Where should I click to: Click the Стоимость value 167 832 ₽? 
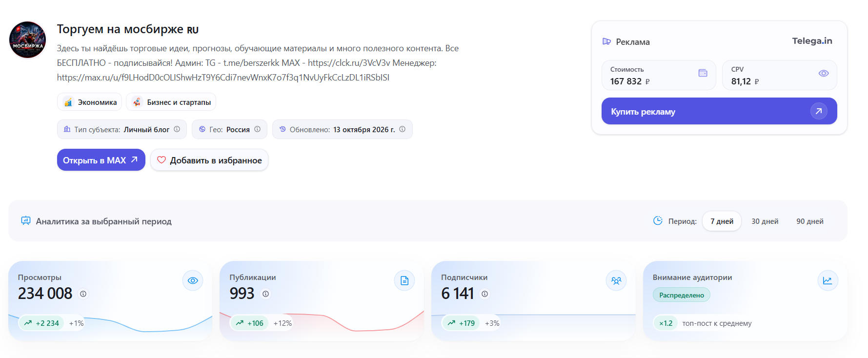coord(630,81)
